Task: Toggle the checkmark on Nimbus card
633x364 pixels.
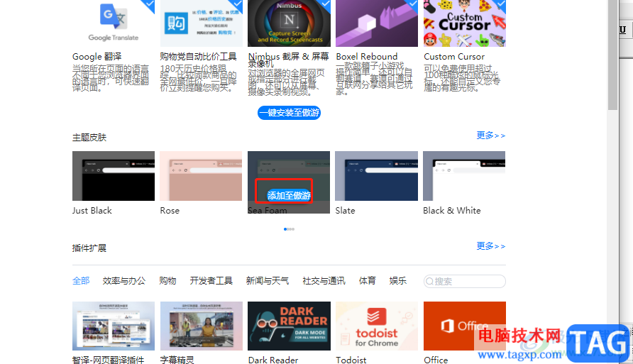Action: (325, 5)
